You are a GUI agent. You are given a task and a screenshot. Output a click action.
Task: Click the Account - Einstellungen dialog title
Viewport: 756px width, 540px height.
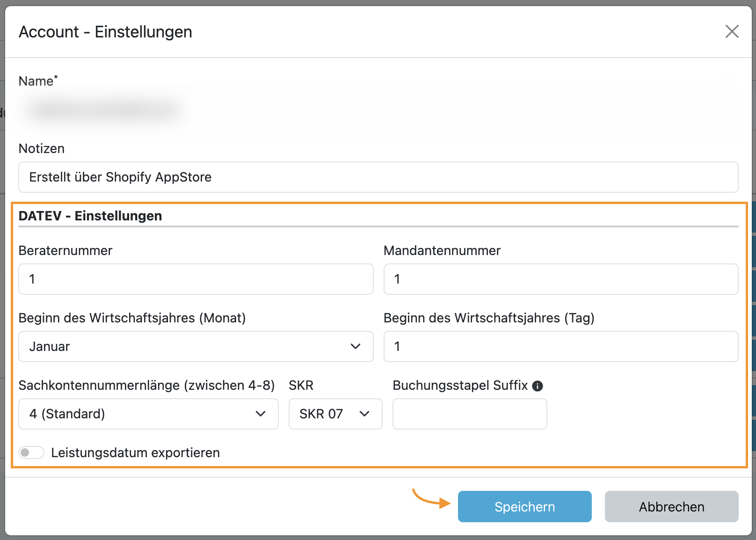(x=105, y=32)
